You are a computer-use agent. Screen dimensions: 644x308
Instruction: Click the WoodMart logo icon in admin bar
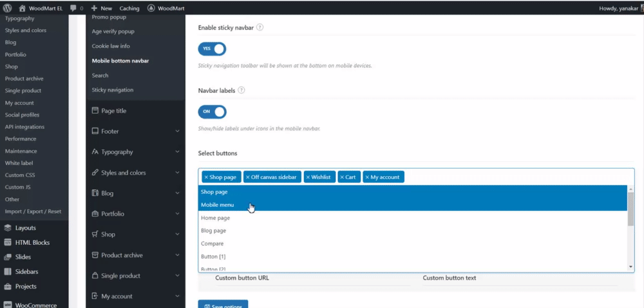tap(151, 8)
